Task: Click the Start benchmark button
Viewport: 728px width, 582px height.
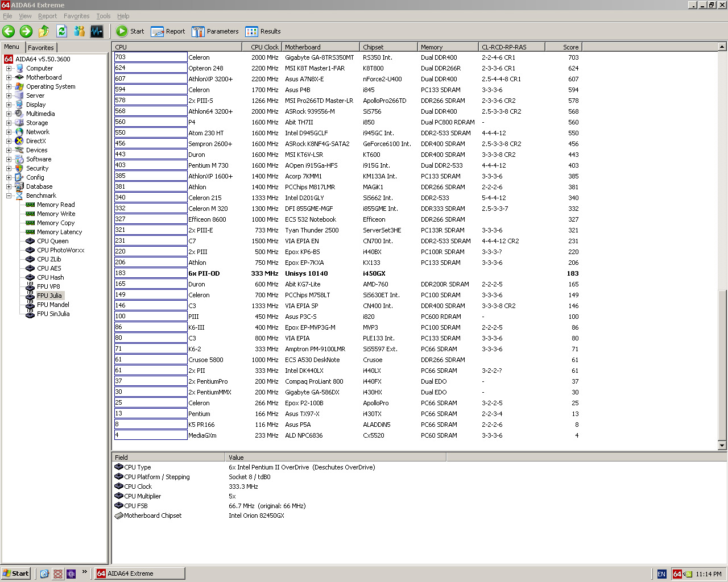Action: (130, 31)
